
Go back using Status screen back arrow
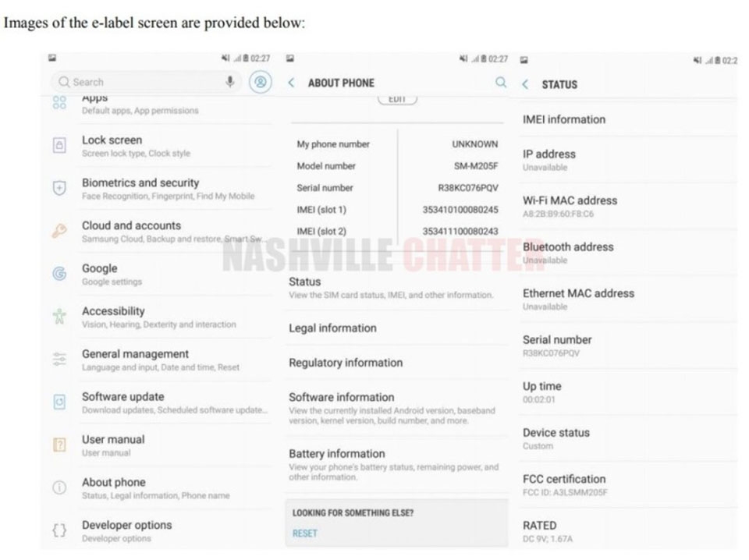click(525, 84)
